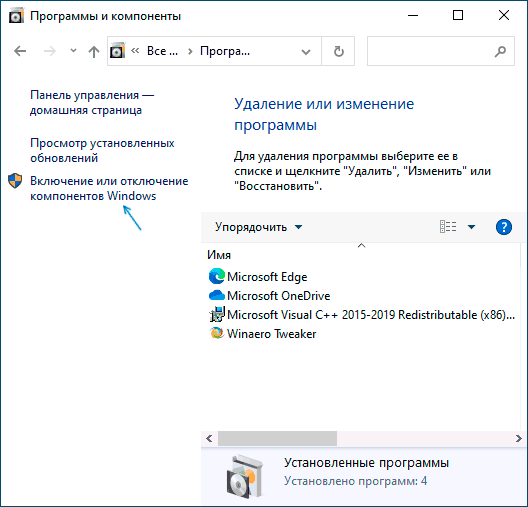Open the 'Упорядочить' menu
The height and width of the screenshot is (507, 528).
[259, 227]
